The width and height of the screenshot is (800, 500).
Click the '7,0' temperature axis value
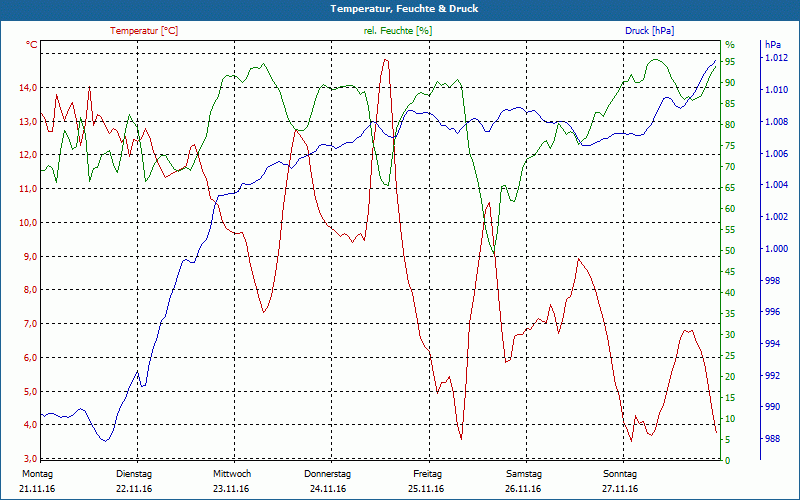pos(30,323)
